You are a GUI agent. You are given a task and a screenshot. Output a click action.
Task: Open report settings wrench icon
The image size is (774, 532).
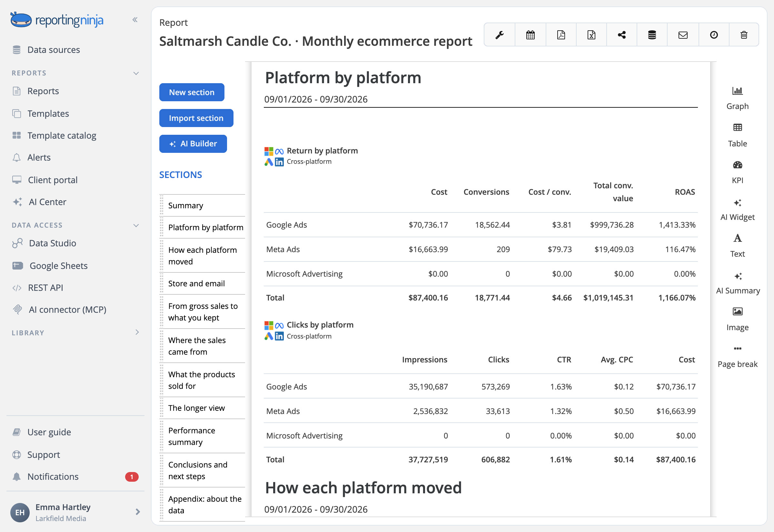pyautogui.click(x=499, y=35)
